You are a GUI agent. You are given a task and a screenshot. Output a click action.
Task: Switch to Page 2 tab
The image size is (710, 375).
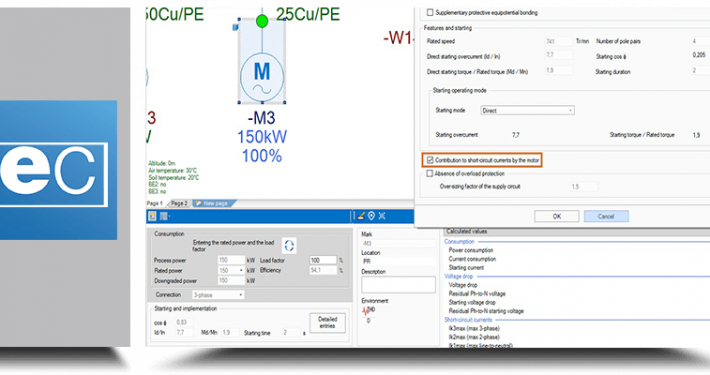[x=179, y=203]
